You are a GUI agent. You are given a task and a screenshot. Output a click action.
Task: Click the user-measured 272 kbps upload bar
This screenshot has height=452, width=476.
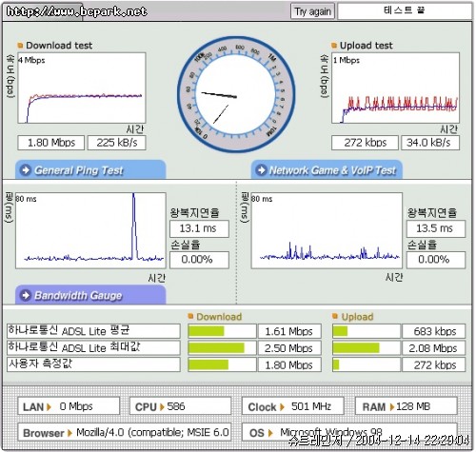point(367,364)
